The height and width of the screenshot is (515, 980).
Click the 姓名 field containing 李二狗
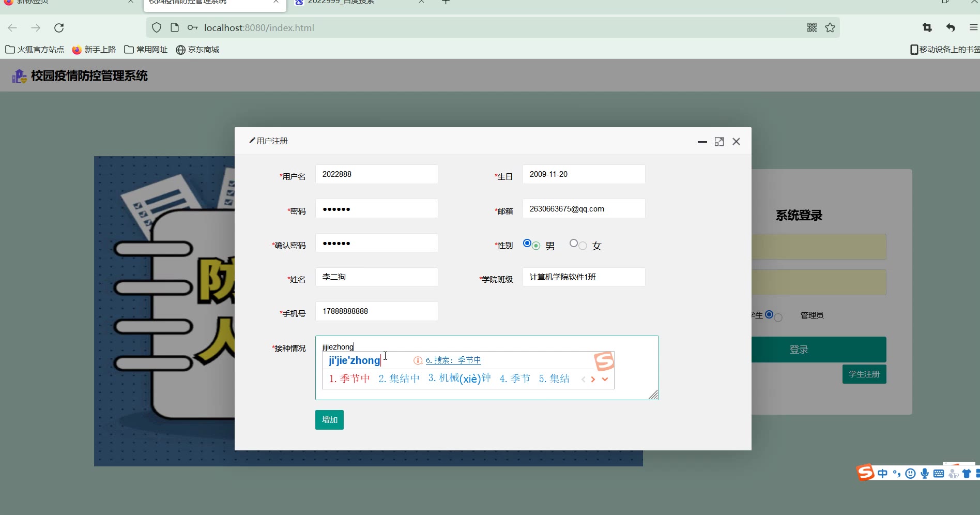(x=377, y=277)
